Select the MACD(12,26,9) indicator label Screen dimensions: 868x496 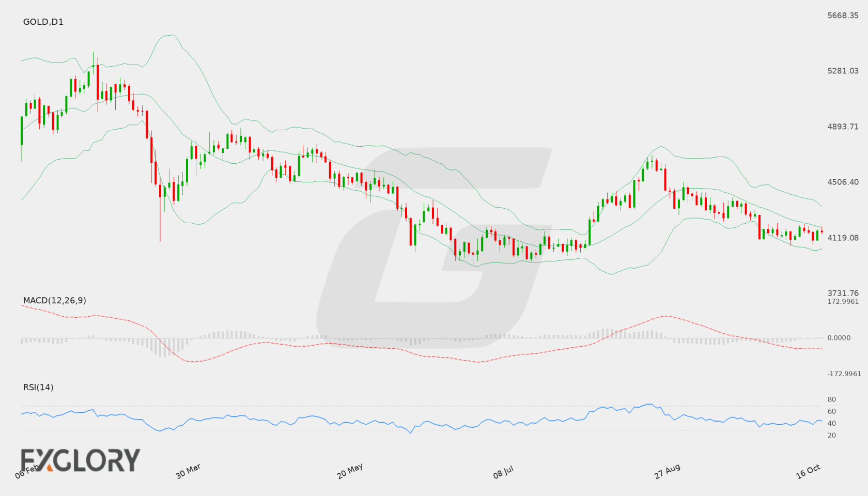(55, 300)
